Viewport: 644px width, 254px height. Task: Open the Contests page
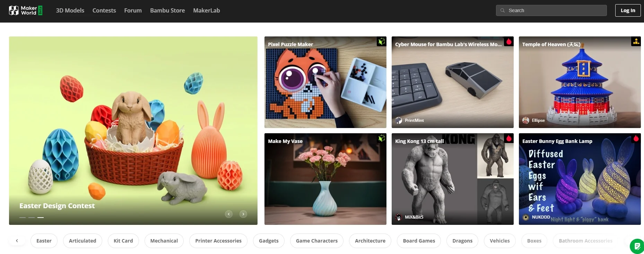(x=104, y=10)
